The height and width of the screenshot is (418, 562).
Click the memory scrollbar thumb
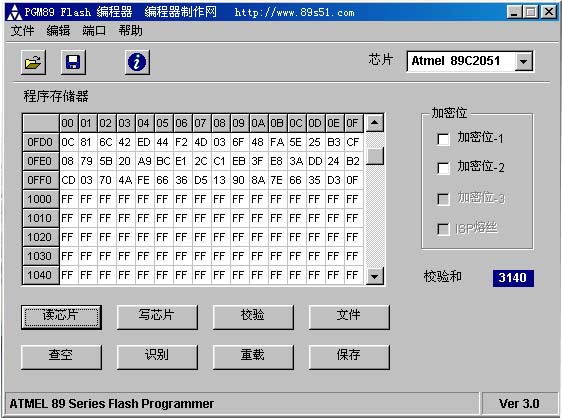(x=375, y=156)
